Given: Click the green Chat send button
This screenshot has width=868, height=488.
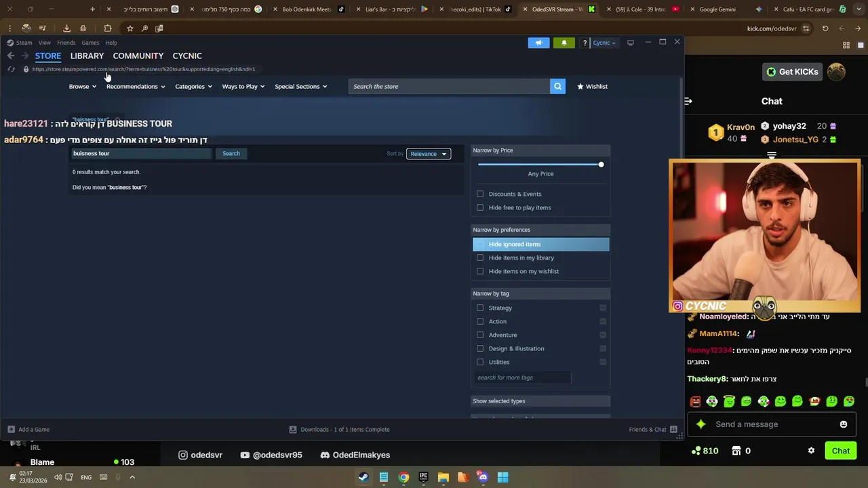Looking at the screenshot, I should [x=840, y=451].
